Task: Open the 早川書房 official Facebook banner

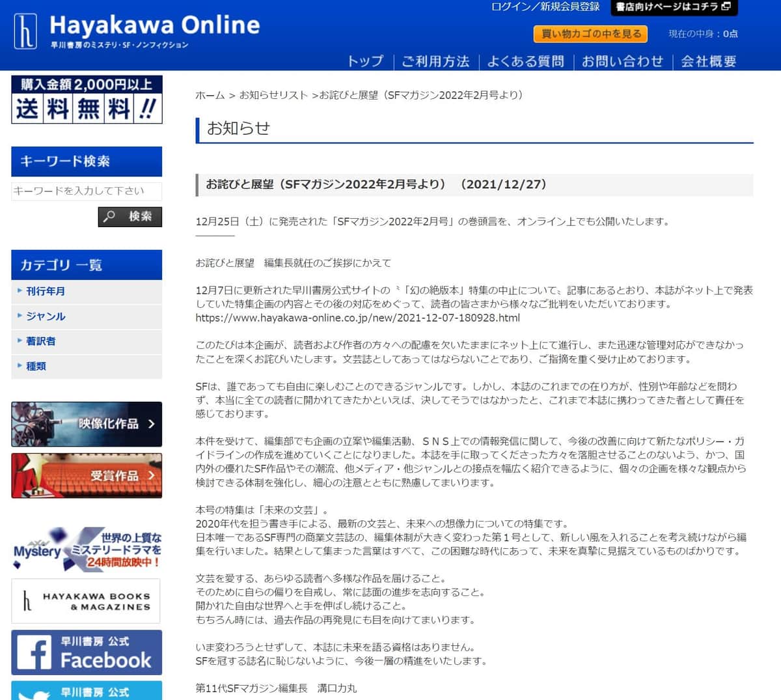Action: tap(87, 652)
